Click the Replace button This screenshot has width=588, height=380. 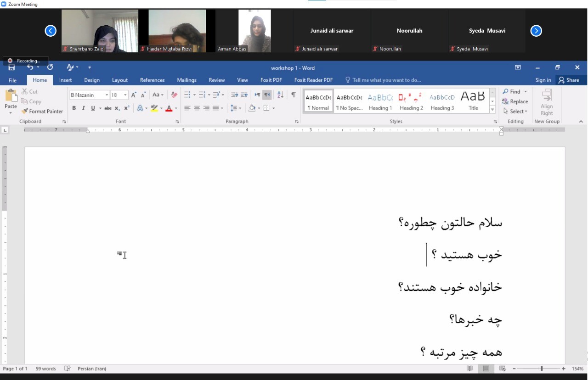[515, 101]
